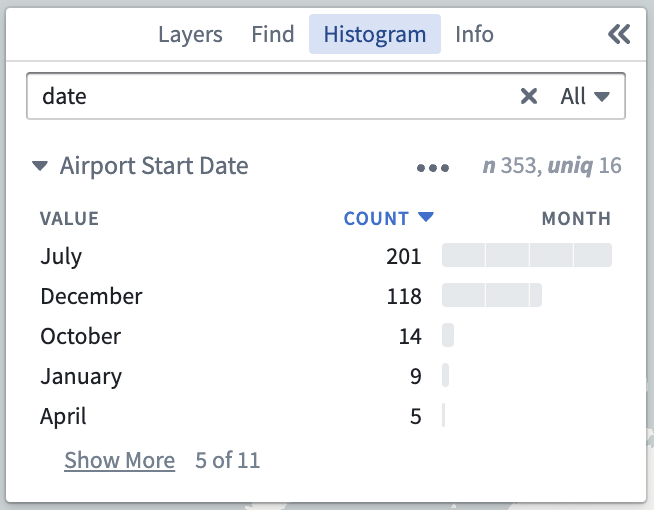Viewport: 654px width, 510px height.
Task: Switch to the Layers tab
Action: (190, 34)
